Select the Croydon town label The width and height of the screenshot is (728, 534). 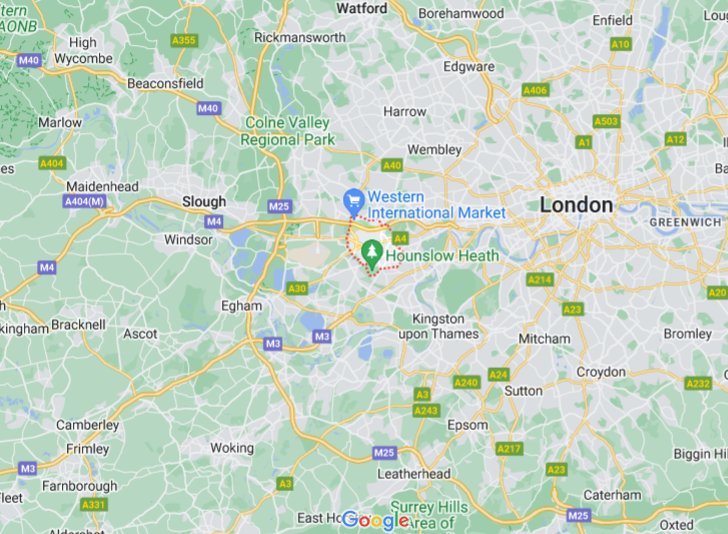(601, 372)
